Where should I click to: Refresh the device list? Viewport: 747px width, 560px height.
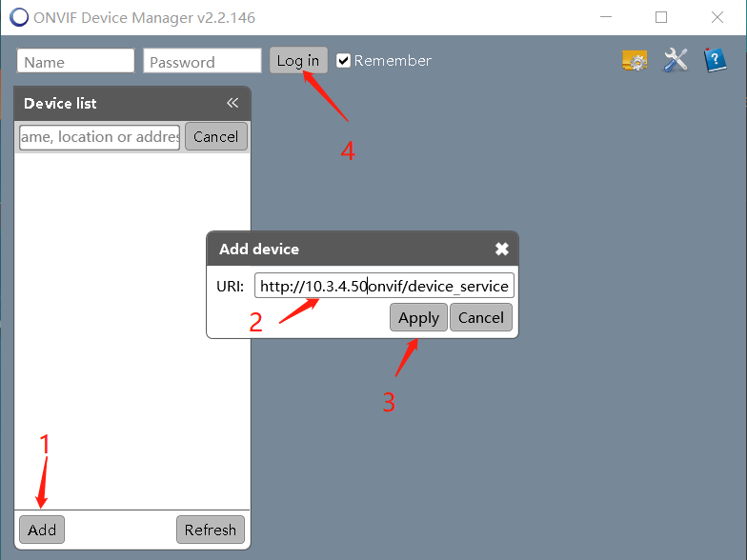[x=211, y=530]
